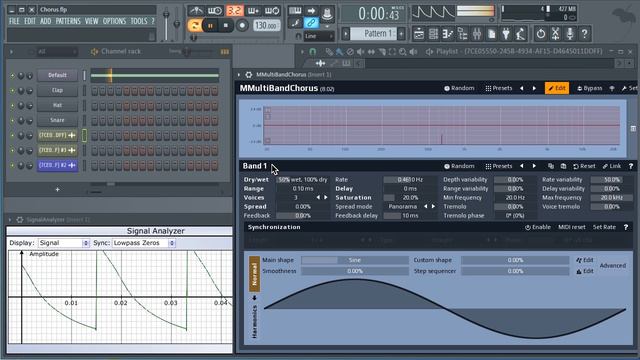
Task: Stop playback with the stop button
Action: tap(226, 26)
